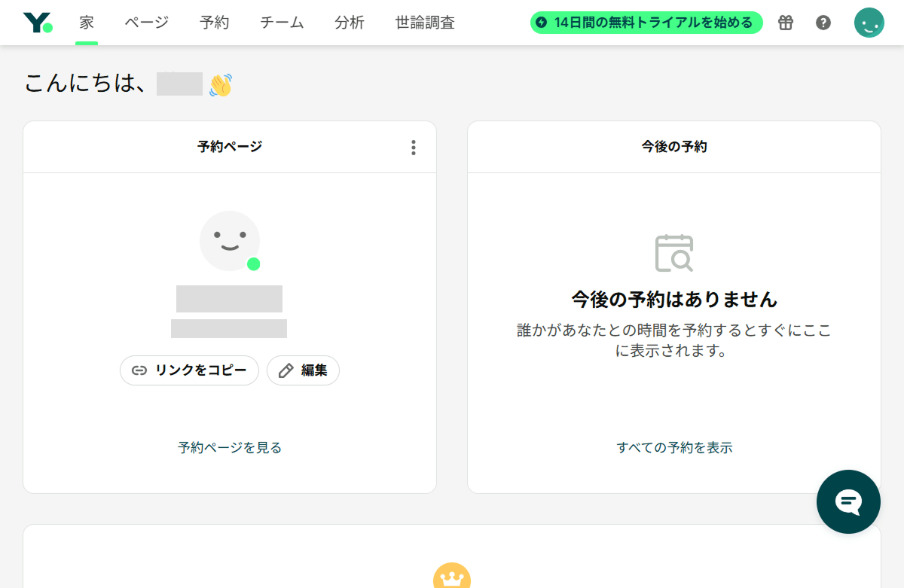
Task: Click the calendar search illustration in 今後の予約
Action: pyautogui.click(x=674, y=254)
